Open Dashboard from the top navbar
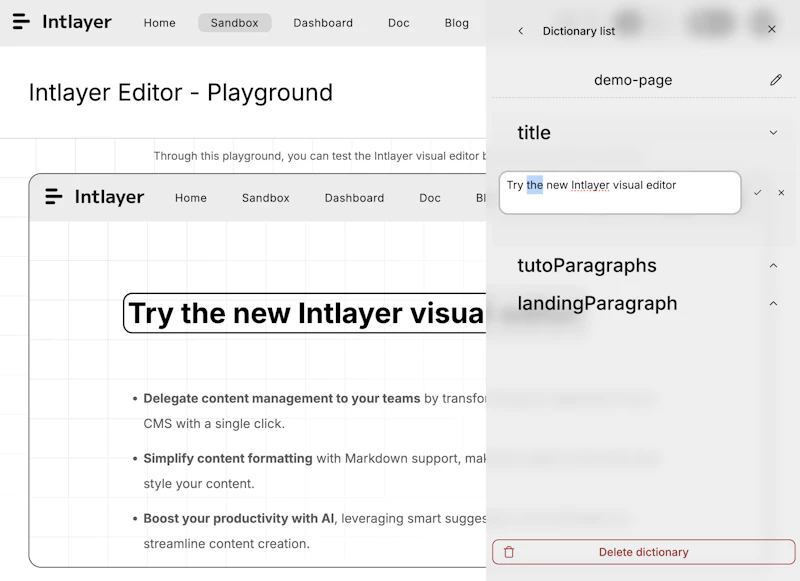This screenshot has height=581, width=800. pos(323,23)
